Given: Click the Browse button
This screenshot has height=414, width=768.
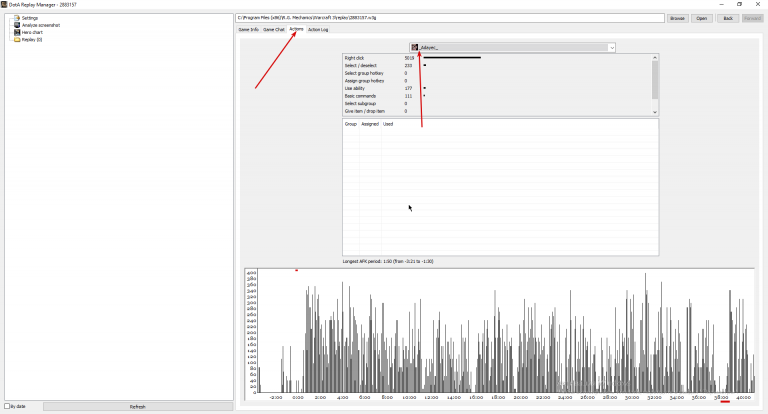Looking at the screenshot, I should [677, 18].
